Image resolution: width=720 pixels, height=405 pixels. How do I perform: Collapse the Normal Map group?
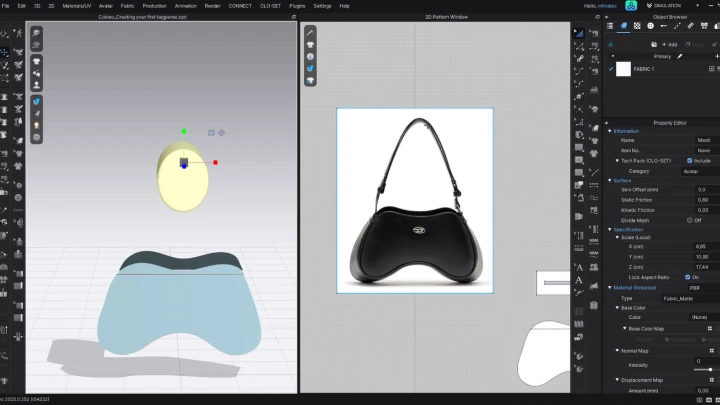[617, 351]
